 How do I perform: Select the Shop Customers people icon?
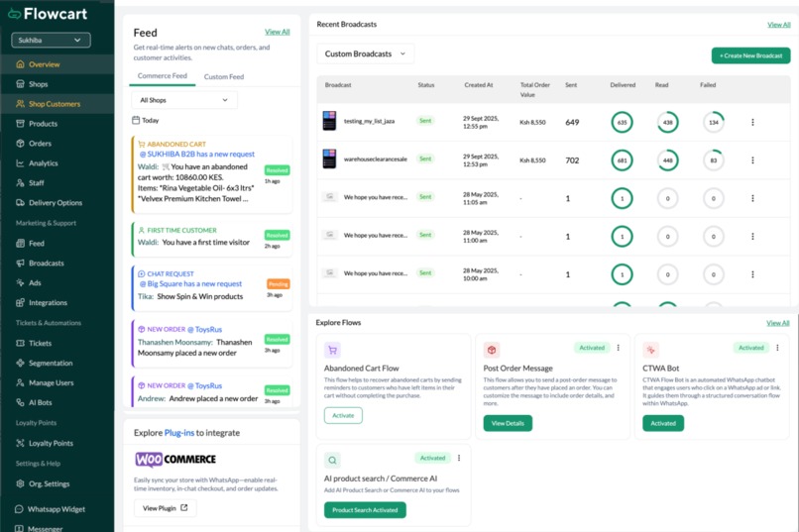pyautogui.click(x=21, y=104)
